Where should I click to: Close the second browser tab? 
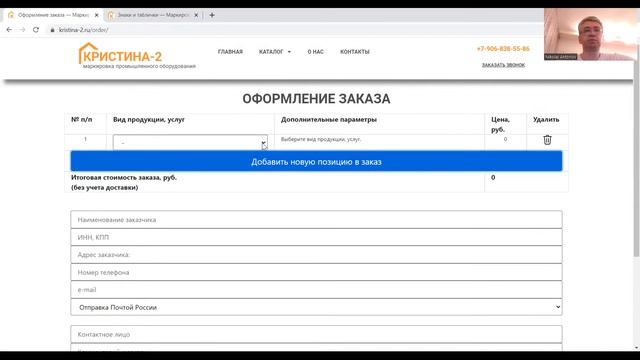click(196, 15)
